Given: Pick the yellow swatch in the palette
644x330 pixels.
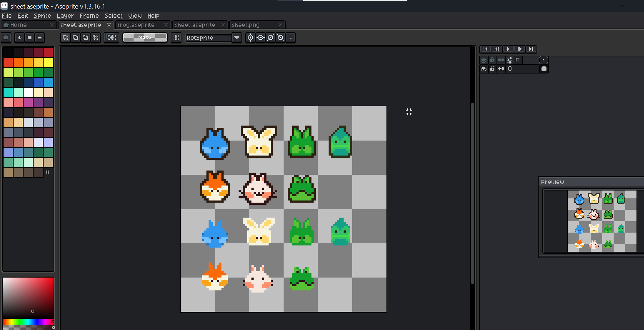Looking at the screenshot, I should point(48,62).
